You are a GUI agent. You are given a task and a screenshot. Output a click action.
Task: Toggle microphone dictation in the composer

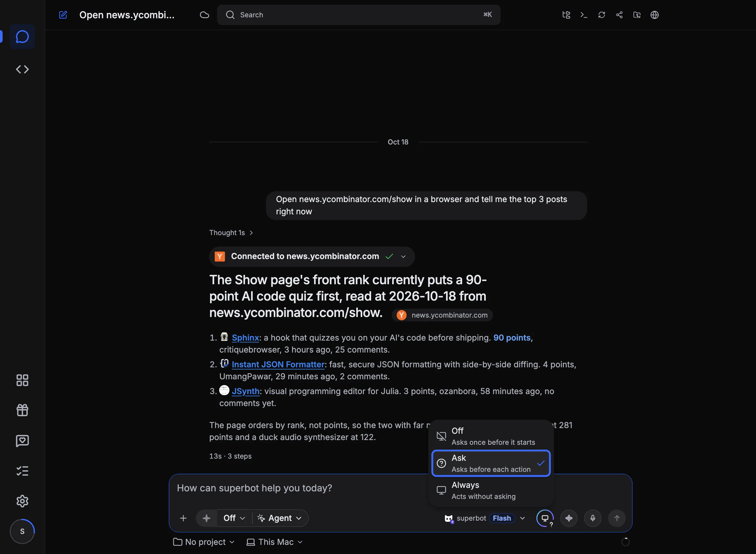coord(593,518)
